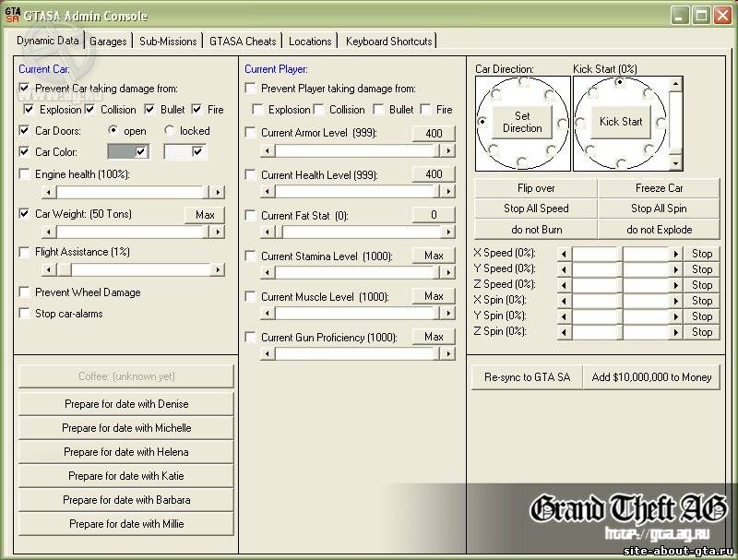The image size is (738, 560).
Task: Click left arrow of Health Level slider
Action: point(268,191)
